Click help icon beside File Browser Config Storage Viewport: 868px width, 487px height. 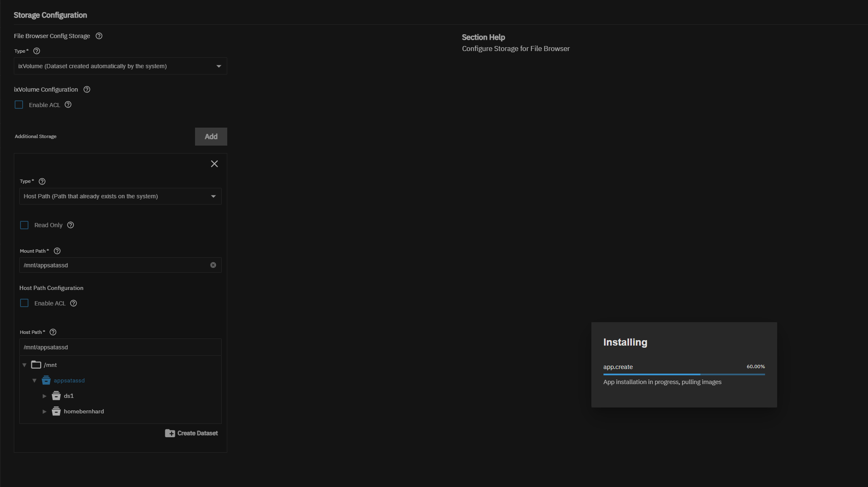pyautogui.click(x=99, y=36)
